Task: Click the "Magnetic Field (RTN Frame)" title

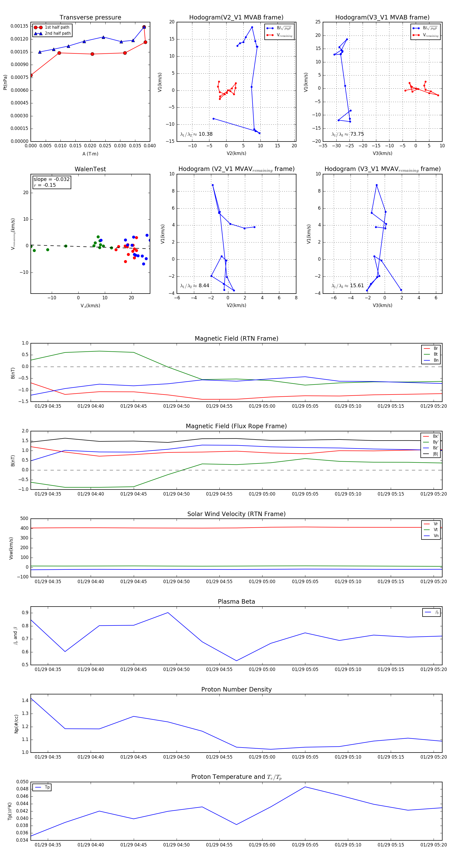Action: point(236,338)
